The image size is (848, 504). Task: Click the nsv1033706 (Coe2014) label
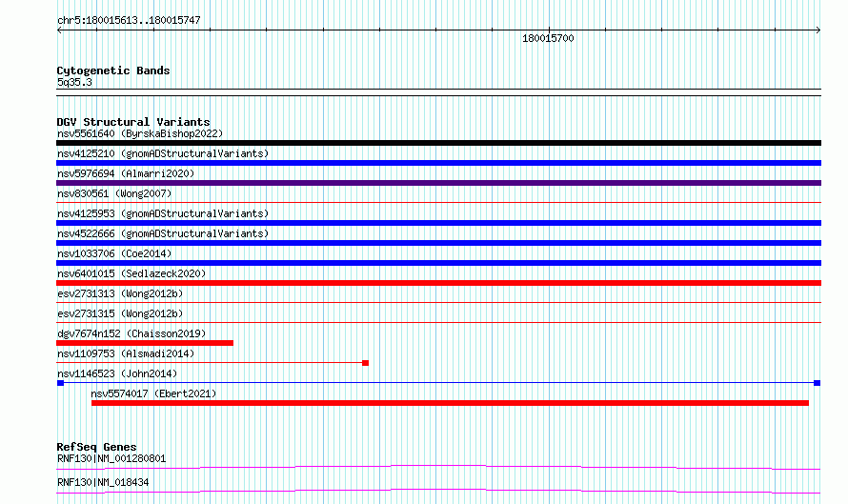click(x=114, y=253)
